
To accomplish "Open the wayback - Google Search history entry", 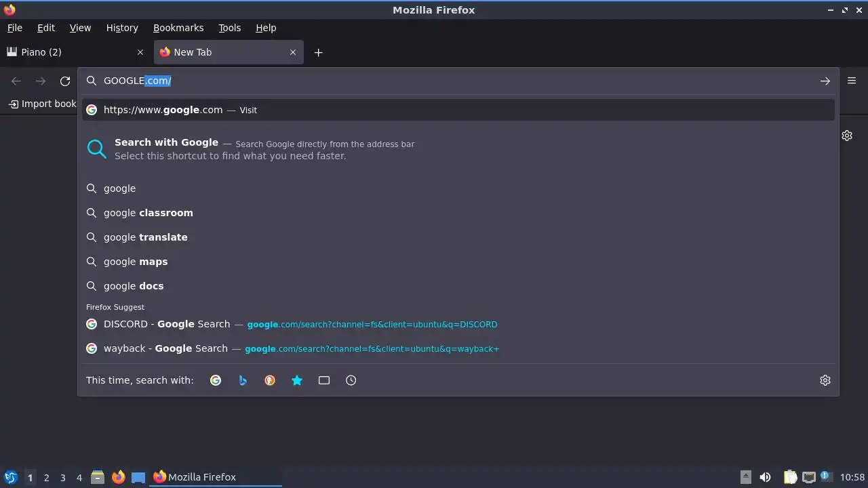I will click(x=458, y=348).
